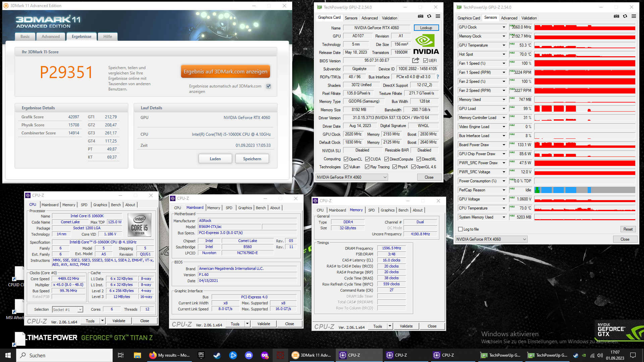Toggle the OpenCL checkbox
The height and width of the screenshot is (362, 644).
346,159
